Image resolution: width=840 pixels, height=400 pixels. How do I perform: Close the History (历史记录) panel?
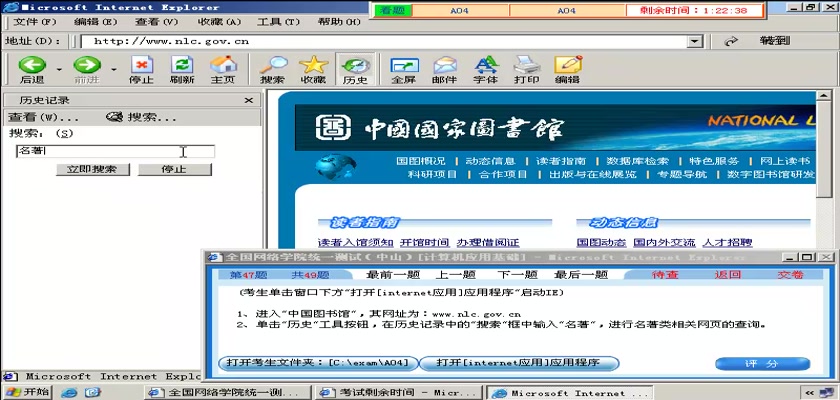249,100
